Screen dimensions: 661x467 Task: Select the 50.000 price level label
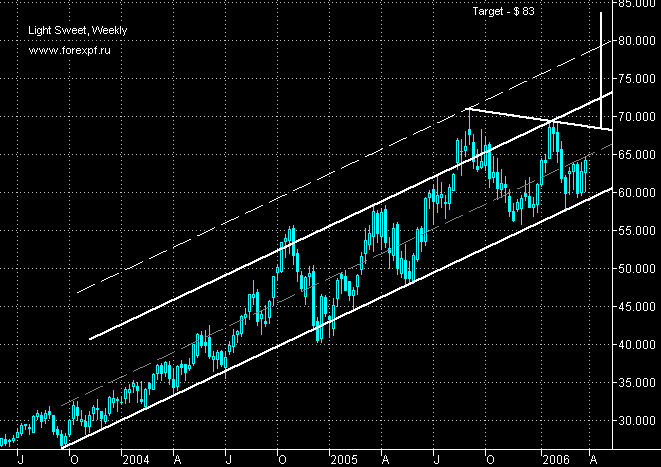tap(637, 269)
